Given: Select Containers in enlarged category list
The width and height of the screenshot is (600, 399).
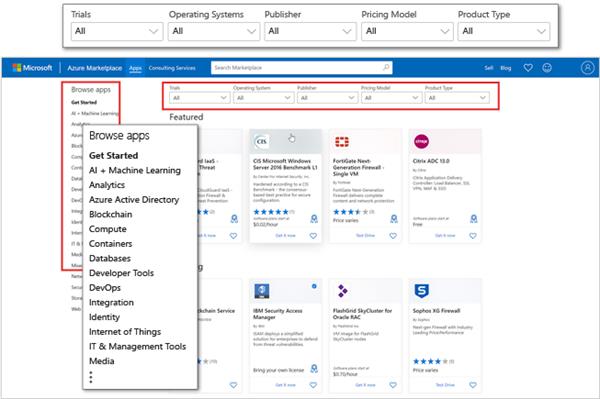Looking at the screenshot, I should pos(110,244).
